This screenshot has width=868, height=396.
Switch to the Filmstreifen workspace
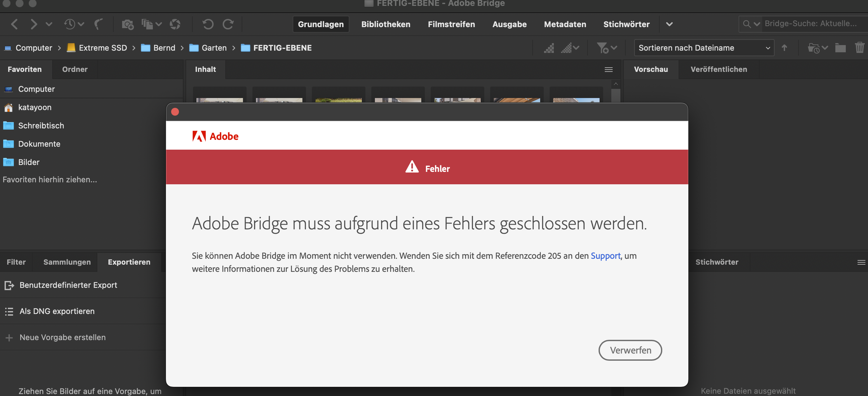pyautogui.click(x=452, y=24)
